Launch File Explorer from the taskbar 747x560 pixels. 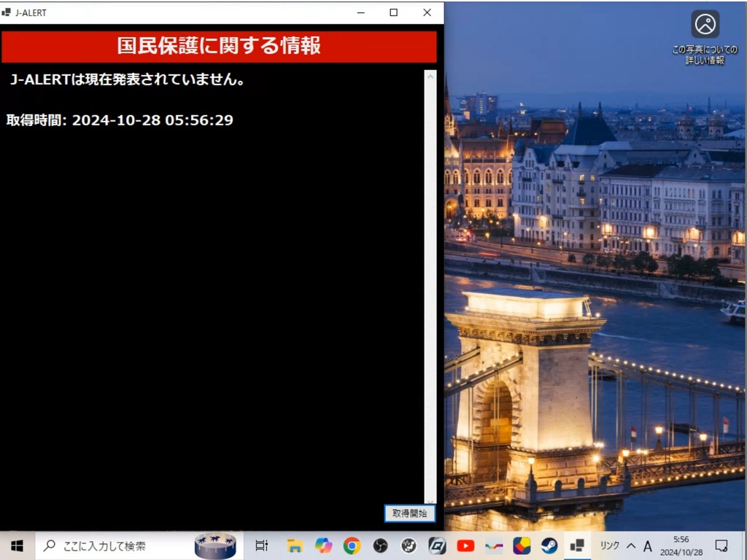[295, 545]
